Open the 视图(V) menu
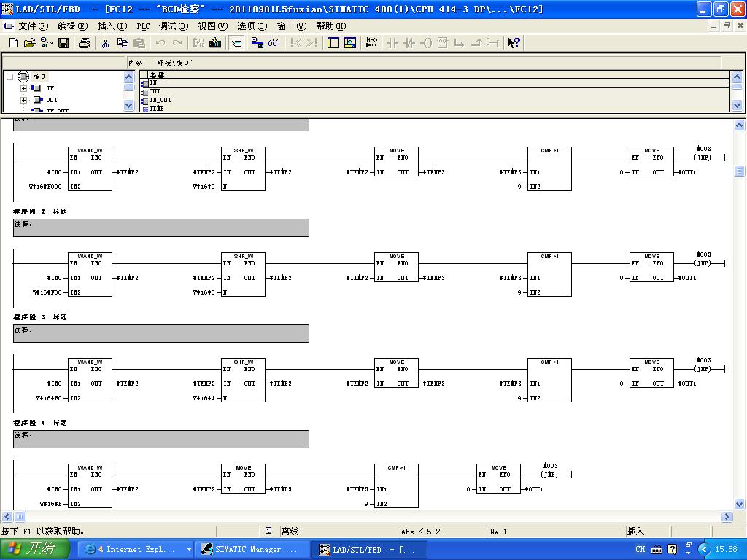This screenshot has height=560, width=747. point(213,26)
